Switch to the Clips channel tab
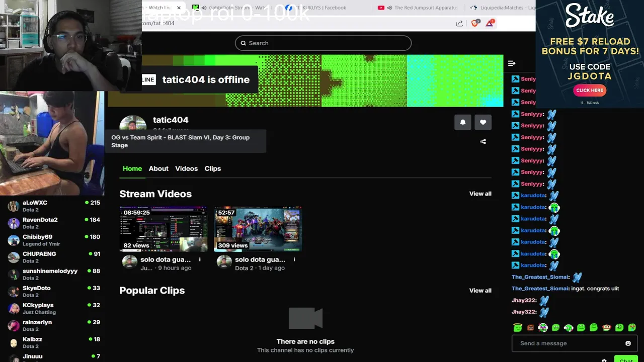The image size is (644, 362). point(213,169)
